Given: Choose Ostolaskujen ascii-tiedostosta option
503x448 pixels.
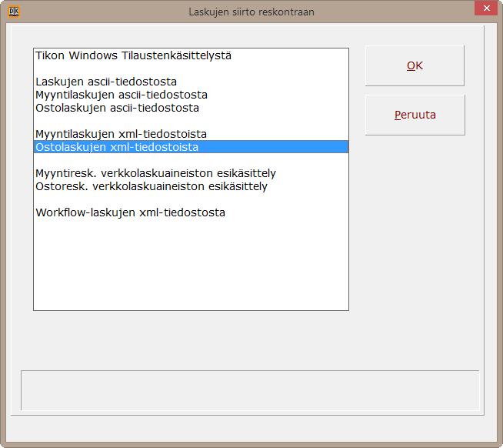Looking at the screenshot, I should pyautogui.click(x=191, y=108).
